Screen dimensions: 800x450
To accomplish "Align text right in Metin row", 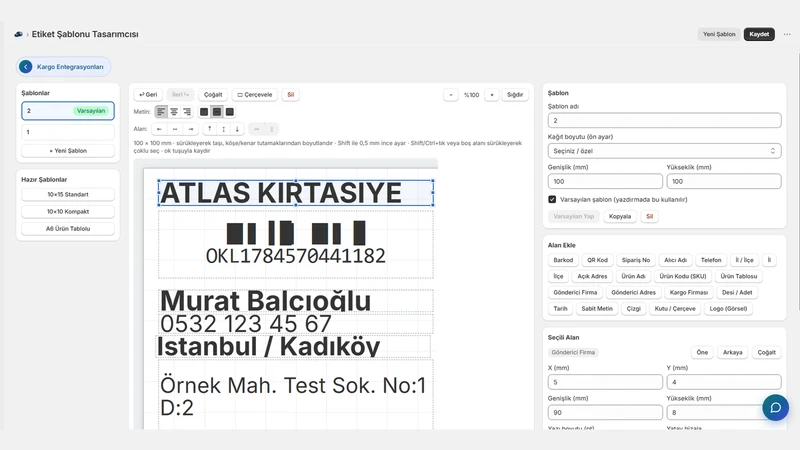I will (x=187, y=112).
